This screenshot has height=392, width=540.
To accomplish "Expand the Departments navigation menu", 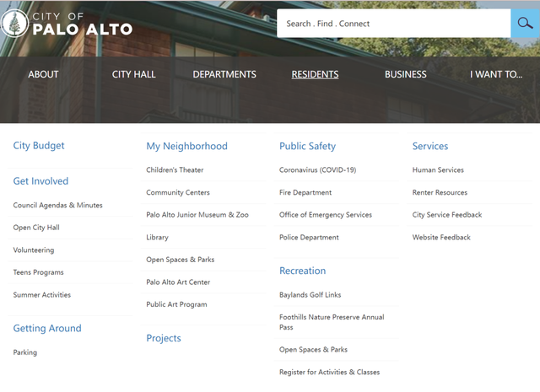I will tap(224, 74).
